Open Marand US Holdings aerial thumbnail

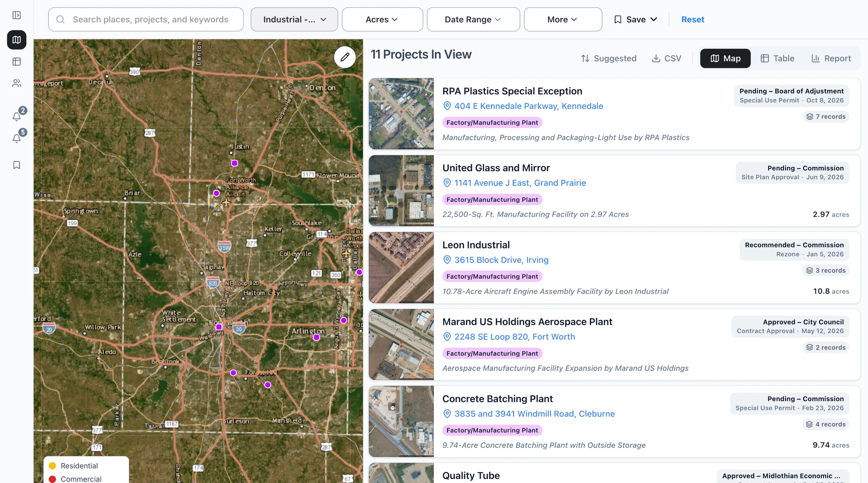coord(401,345)
